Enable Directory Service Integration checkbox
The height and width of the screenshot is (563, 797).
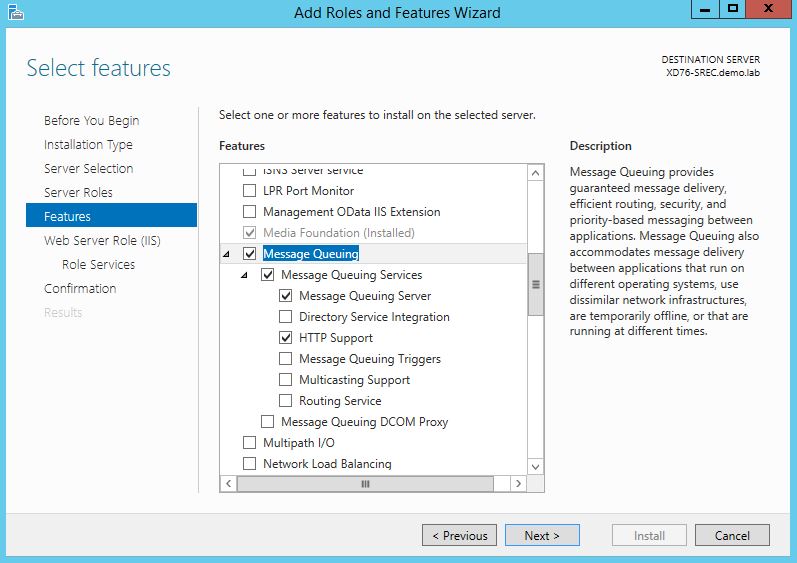pyautogui.click(x=286, y=317)
